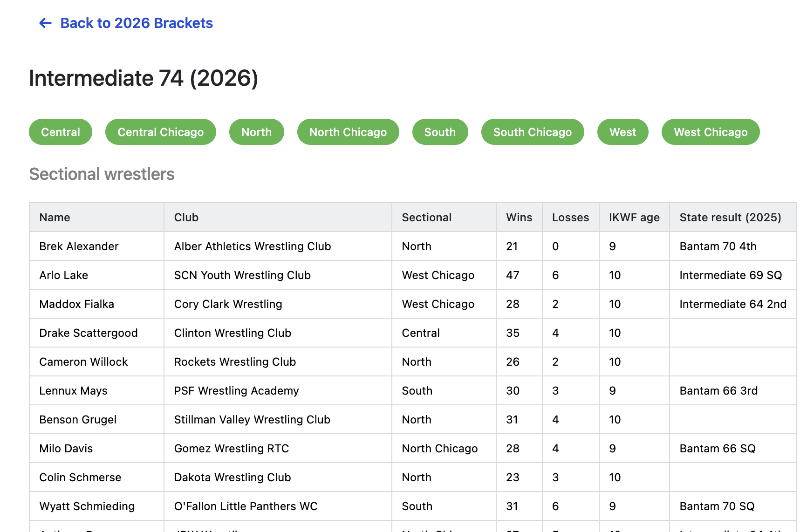
Task: Click Cory Clark Wrestling club cell
Action: tap(228, 304)
